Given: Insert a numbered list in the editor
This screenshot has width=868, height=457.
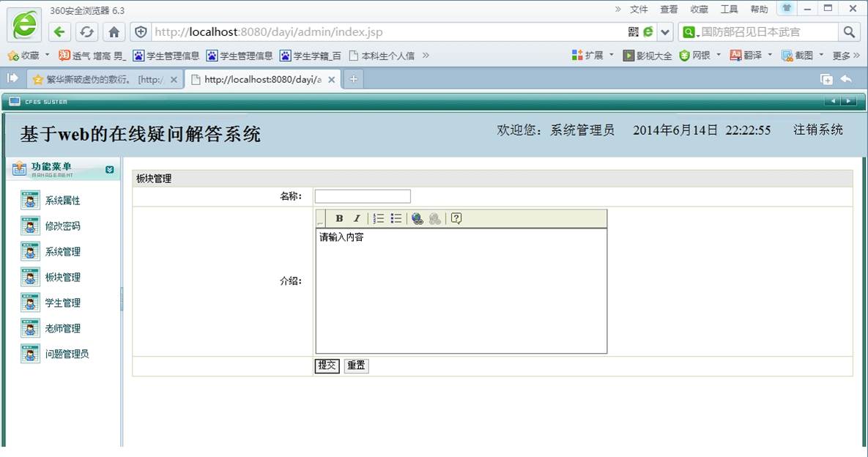Looking at the screenshot, I should pos(378,218).
